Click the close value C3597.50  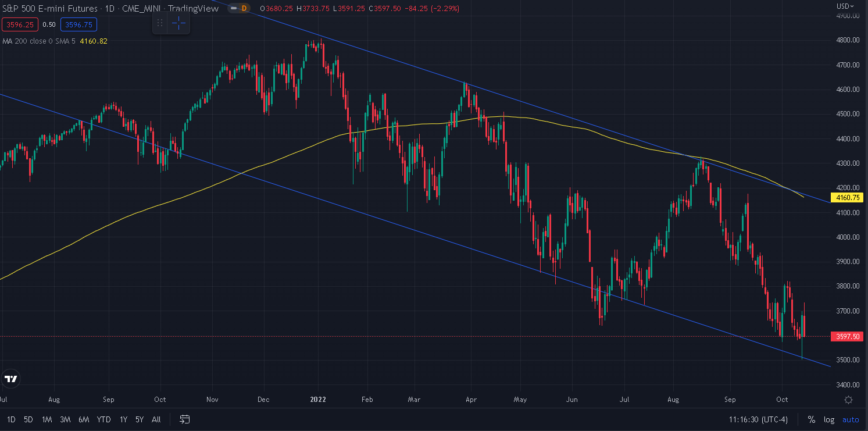tap(385, 8)
